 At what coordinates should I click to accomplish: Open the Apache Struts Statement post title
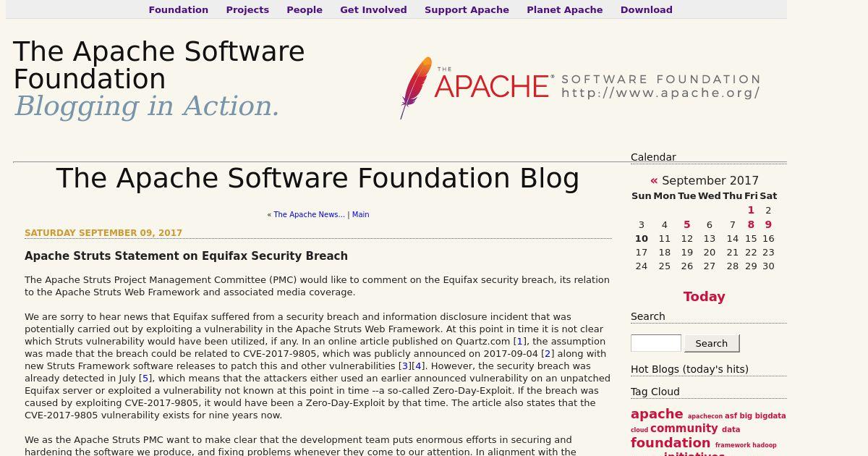pos(186,256)
